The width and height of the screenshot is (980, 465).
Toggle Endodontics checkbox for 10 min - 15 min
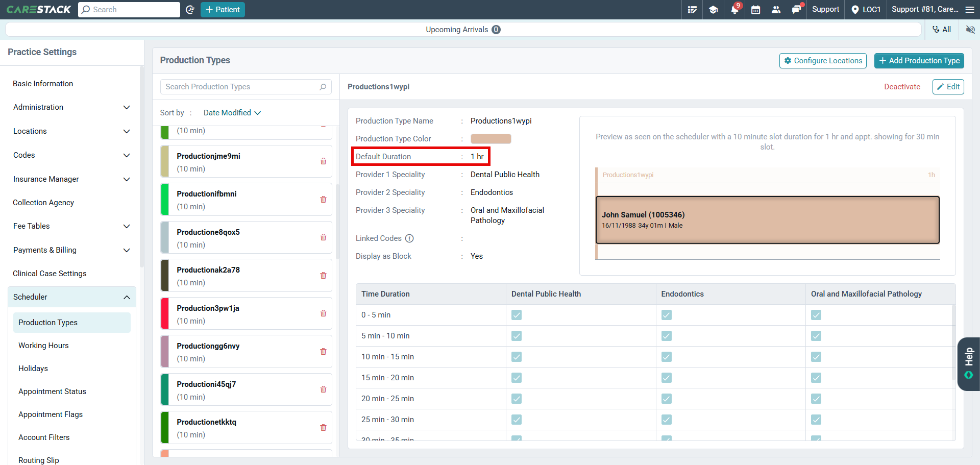pyautogui.click(x=667, y=357)
